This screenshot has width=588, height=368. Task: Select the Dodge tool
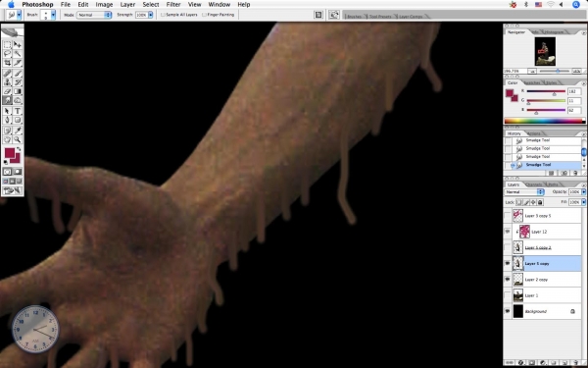pos(18,100)
